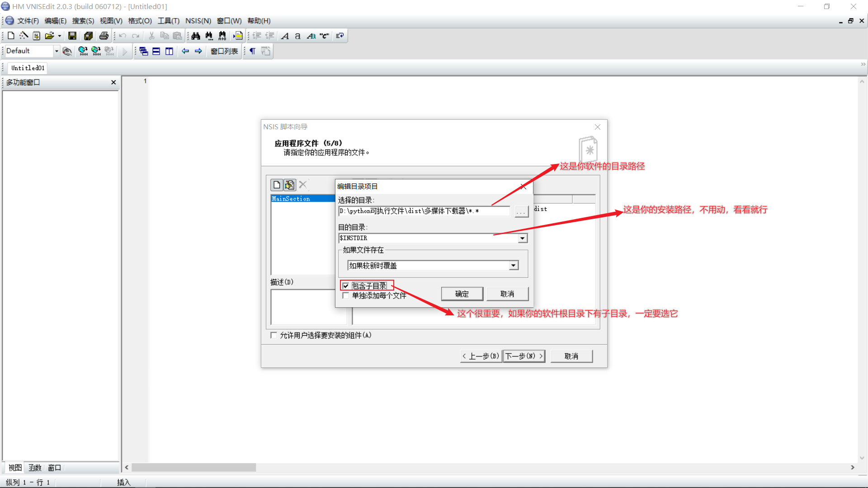Toggle the word wrap toolbar icon
This screenshot has width=868, height=488.
[340, 36]
